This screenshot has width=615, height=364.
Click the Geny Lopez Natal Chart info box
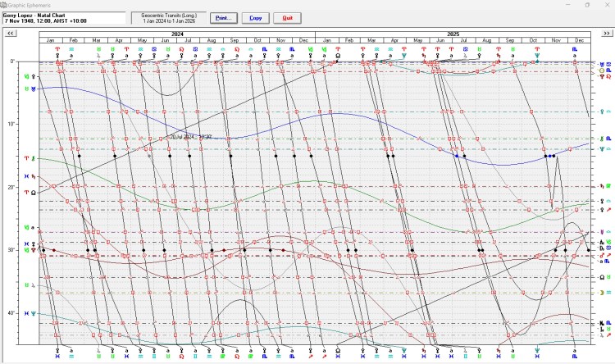[x=65, y=17]
